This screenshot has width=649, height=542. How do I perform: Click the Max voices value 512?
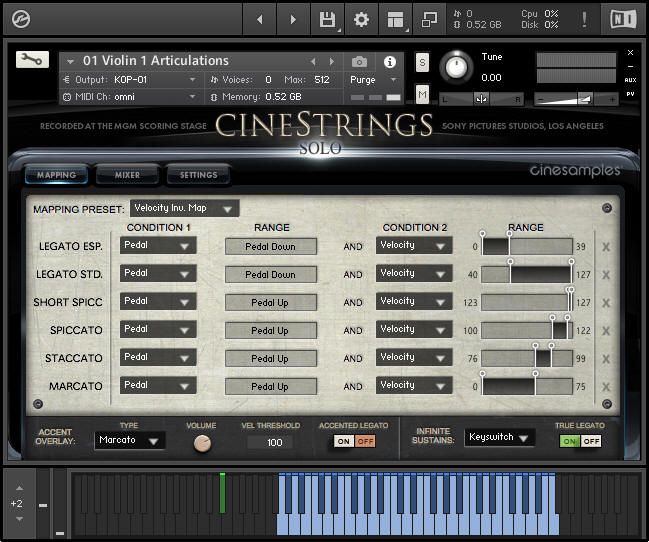[x=322, y=79]
